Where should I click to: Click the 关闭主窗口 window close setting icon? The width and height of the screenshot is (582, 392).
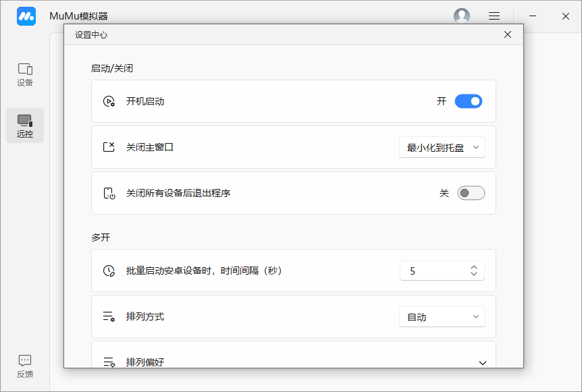109,146
